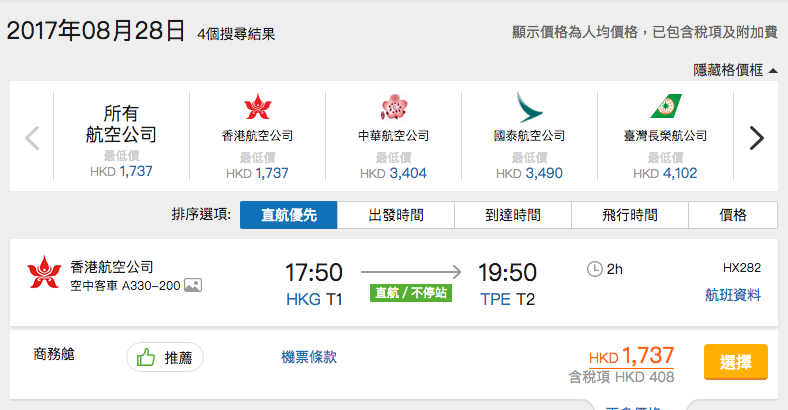Select the Hong Kong Airlines logo filter

pyautogui.click(x=257, y=107)
